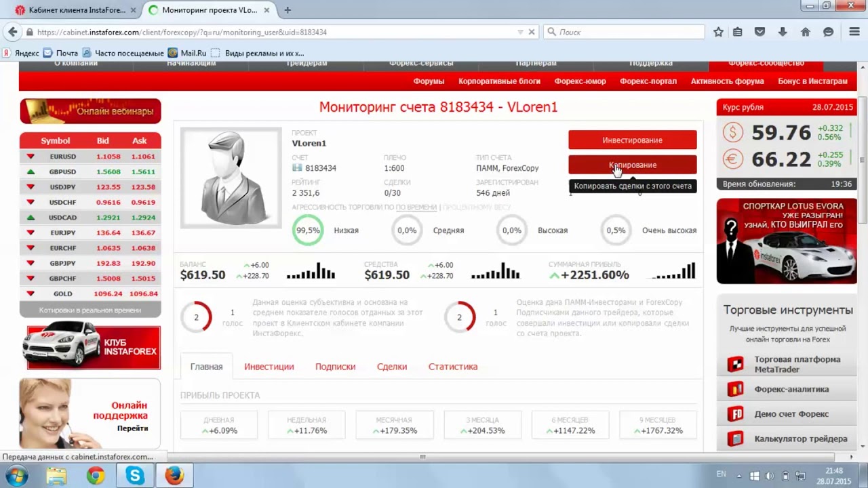Switch to the Сделки tab
This screenshot has height=488, width=868.
[x=392, y=367]
